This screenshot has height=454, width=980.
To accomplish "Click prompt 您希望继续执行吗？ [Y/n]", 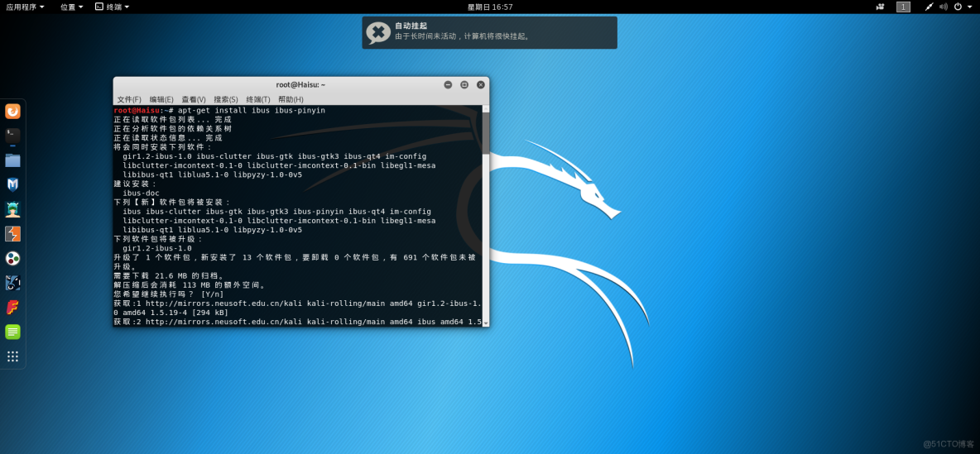I will click(x=169, y=294).
